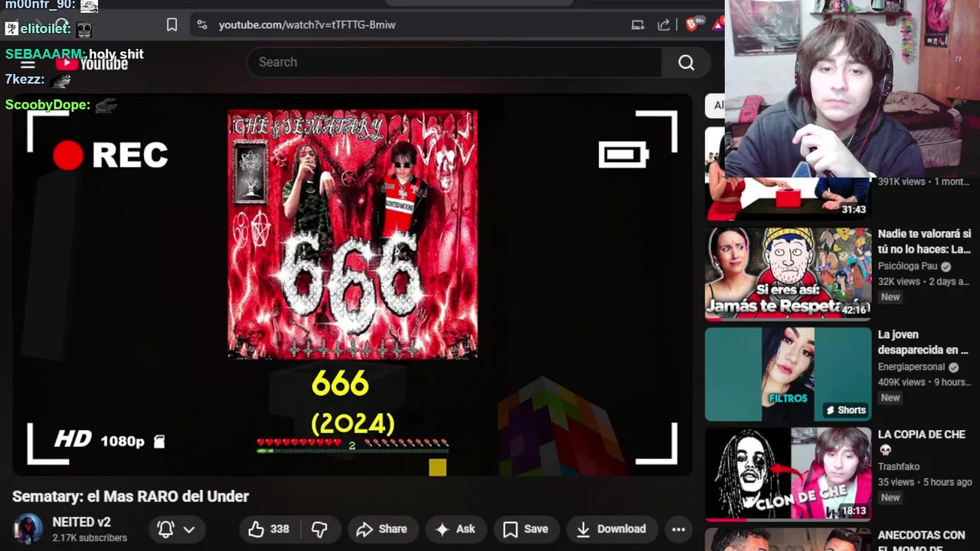Click the notification bell icon
The height and width of the screenshot is (551, 980).
(165, 529)
